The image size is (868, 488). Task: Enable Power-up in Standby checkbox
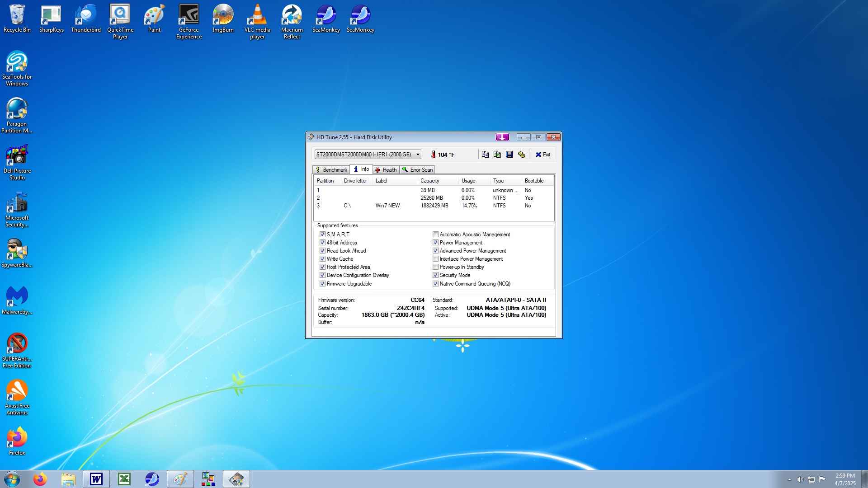coord(435,267)
